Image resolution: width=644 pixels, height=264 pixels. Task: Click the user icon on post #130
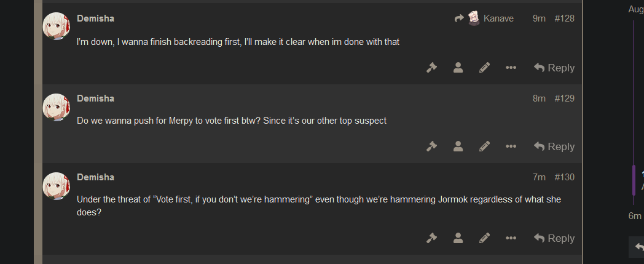tap(458, 238)
